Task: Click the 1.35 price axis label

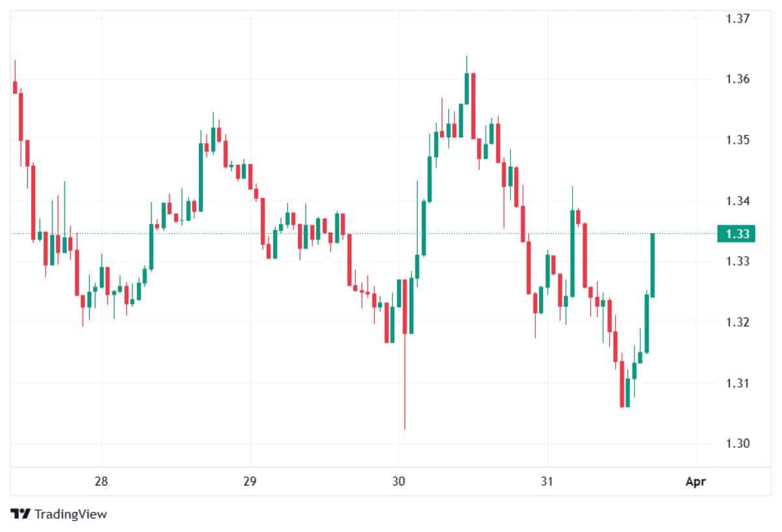Action: click(736, 140)
